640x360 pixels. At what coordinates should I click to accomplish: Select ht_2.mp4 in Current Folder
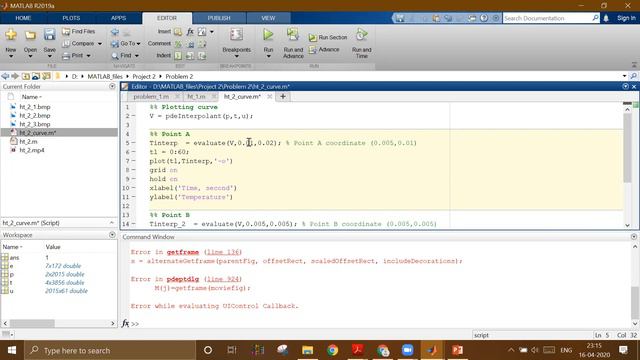32,150
